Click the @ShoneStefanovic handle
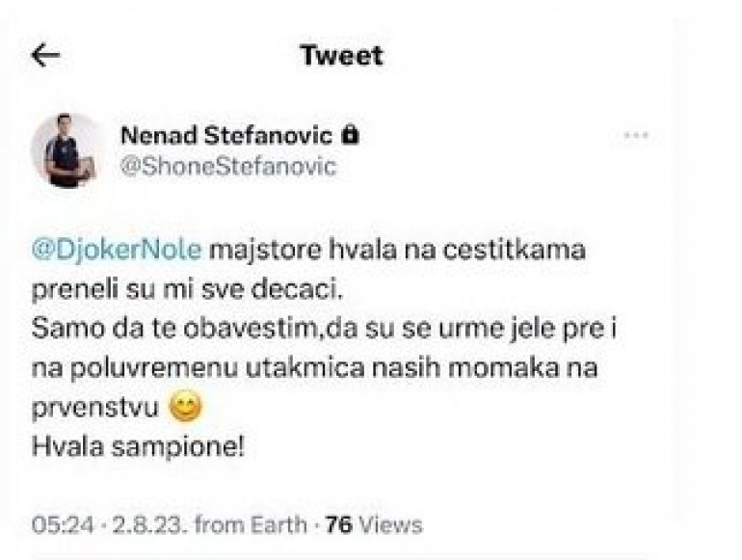 (x=227, y=166)
